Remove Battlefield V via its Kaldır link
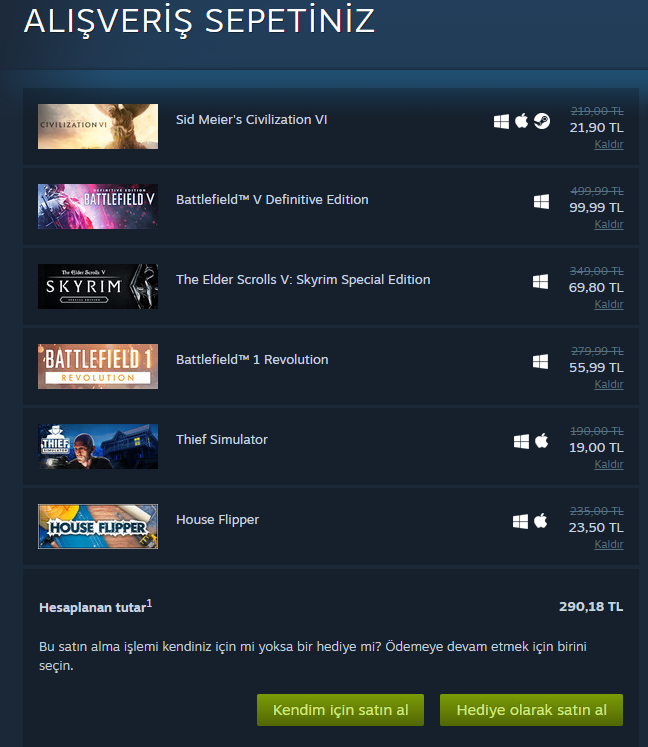648x747 pixels. (x=609, y=224)
